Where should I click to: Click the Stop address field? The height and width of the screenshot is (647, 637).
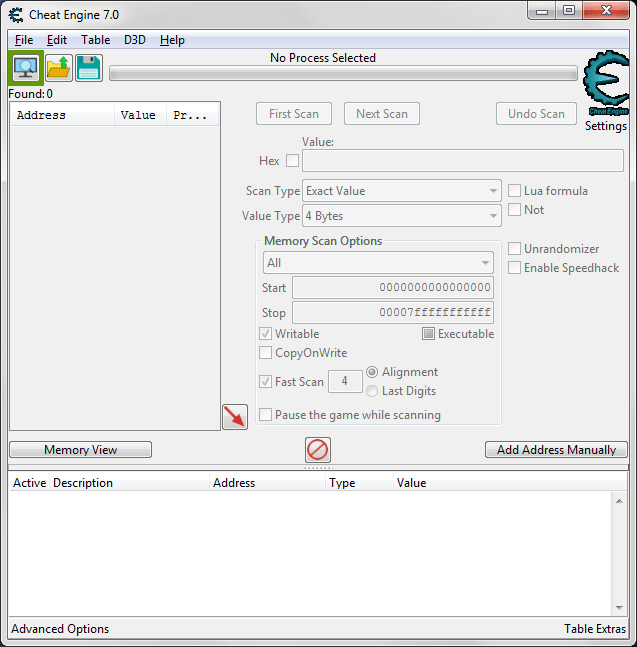tap(393, 313)
